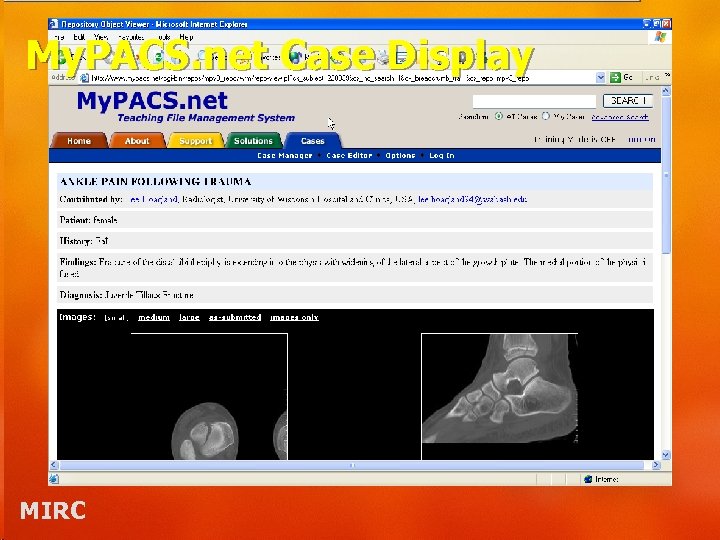This screenshot has height=540, width=720.
Task: Open the View menu
Action: (101, 37)
